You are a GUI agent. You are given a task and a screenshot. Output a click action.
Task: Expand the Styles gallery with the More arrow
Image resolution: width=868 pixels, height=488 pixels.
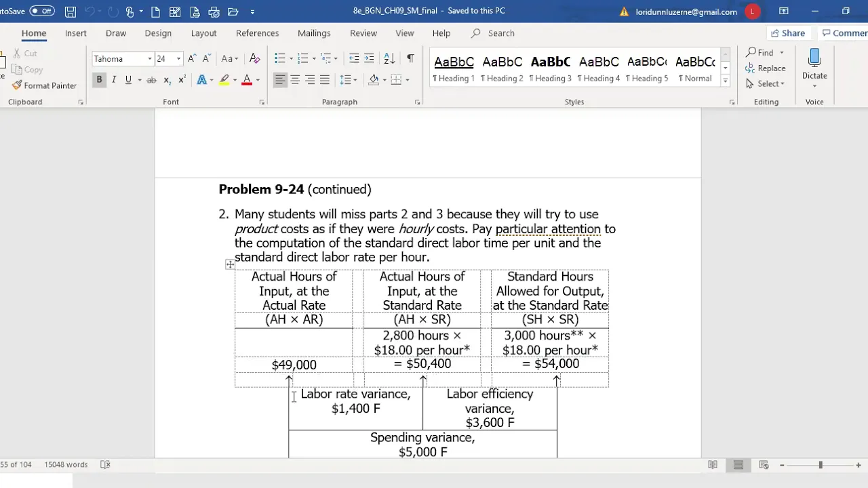[x=725, y=81]
